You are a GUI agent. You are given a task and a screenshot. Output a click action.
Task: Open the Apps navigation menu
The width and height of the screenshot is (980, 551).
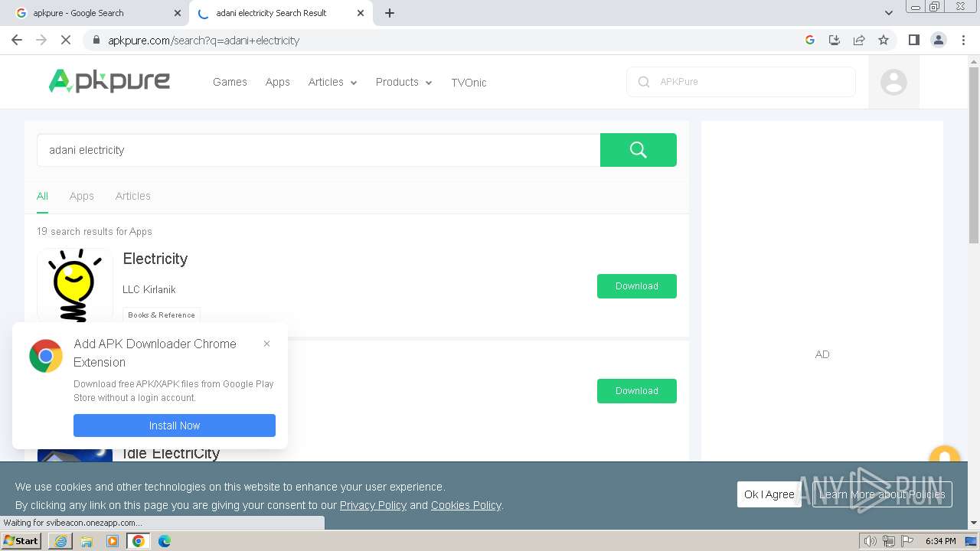pyautogui.click(x=277, y=82)
